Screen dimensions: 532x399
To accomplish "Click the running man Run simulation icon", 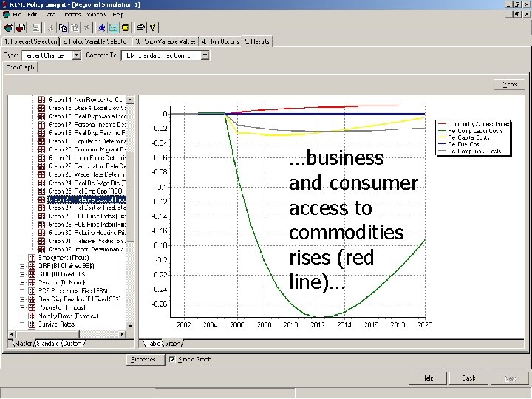I will point(101,28).
